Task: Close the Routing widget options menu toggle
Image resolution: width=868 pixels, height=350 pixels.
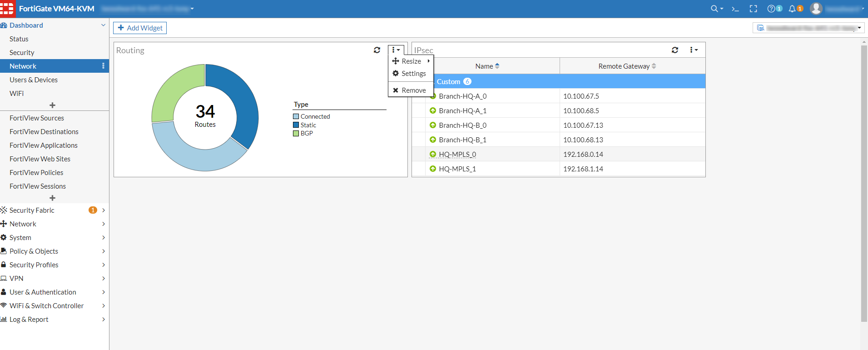Action: 396,50
